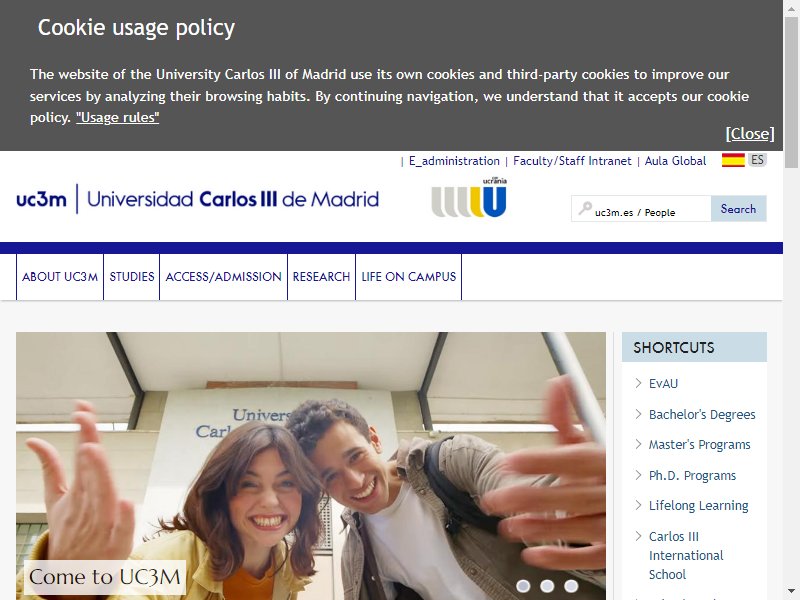Click the page vertical scrollbar thumb
This screenshot has width=800, height=600.
coord(791,92)
